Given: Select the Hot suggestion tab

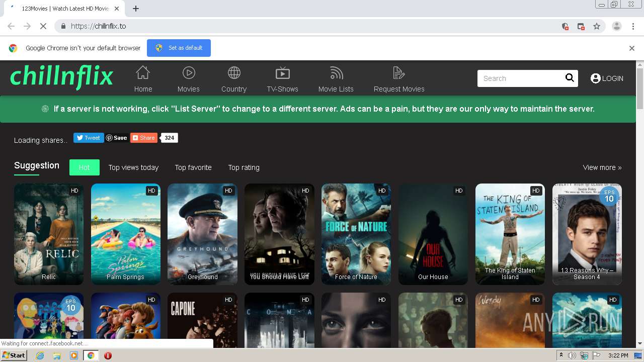Looking at the screenshot, I should 85,167.
